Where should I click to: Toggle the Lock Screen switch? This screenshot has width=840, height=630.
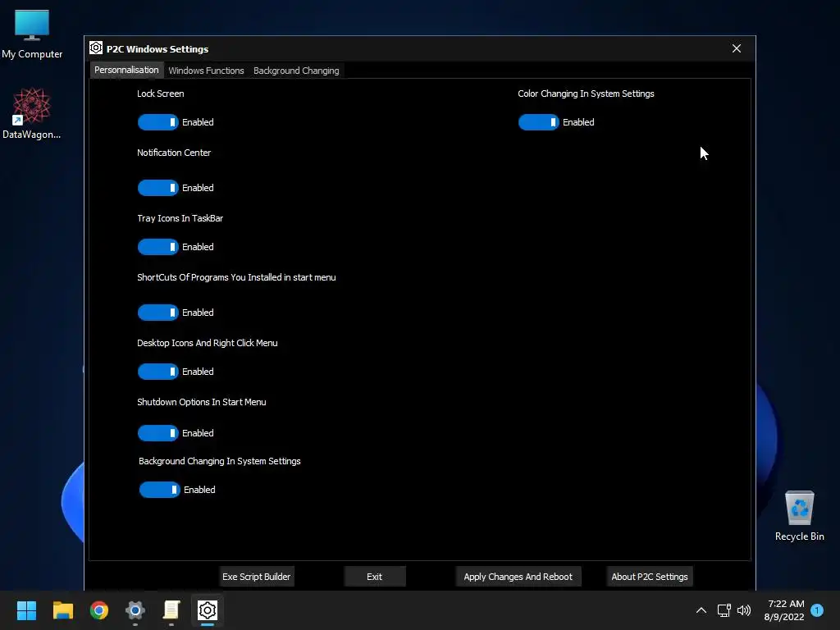tap(158, 122)
